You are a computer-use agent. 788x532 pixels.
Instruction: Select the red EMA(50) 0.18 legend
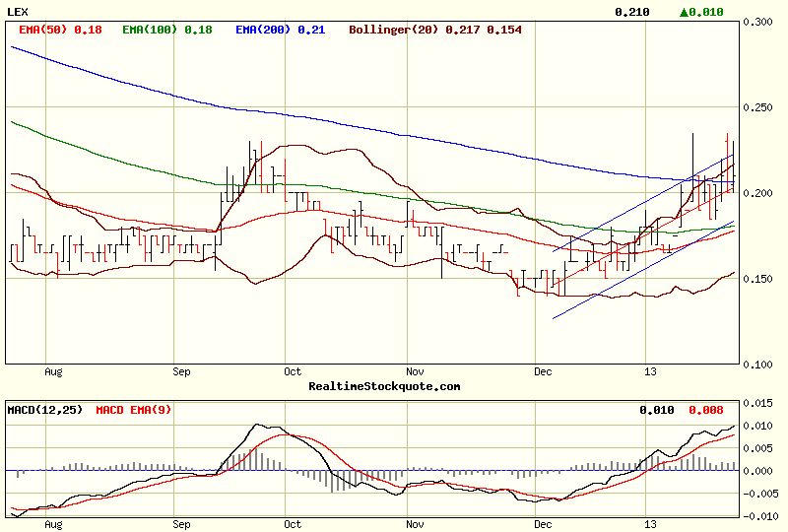click(x=60, y=30)
